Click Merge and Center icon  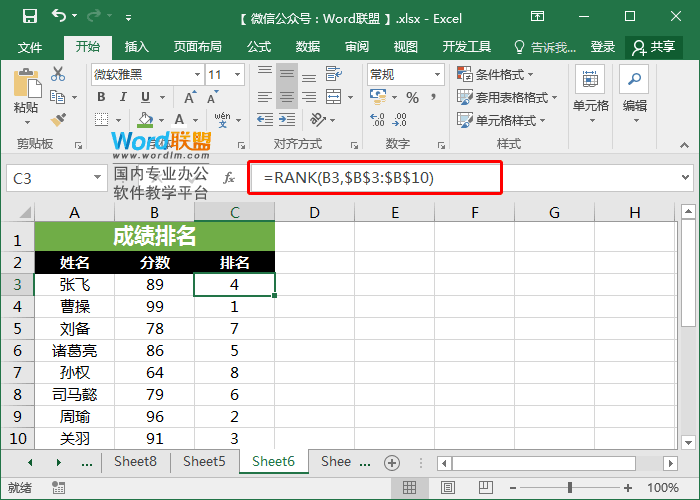[x=333, y=97]
